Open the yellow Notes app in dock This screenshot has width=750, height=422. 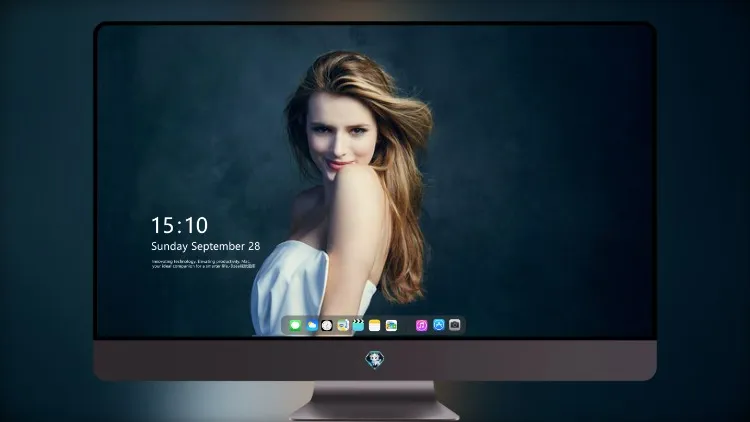point(375,325)
